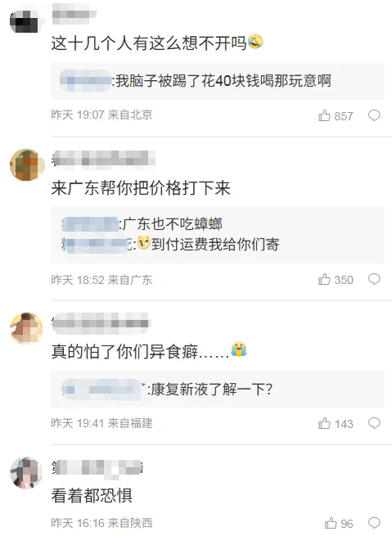Open username above '来广东帮你把价格打下来'
Screen dimensions: 392x536
[104, 159]
